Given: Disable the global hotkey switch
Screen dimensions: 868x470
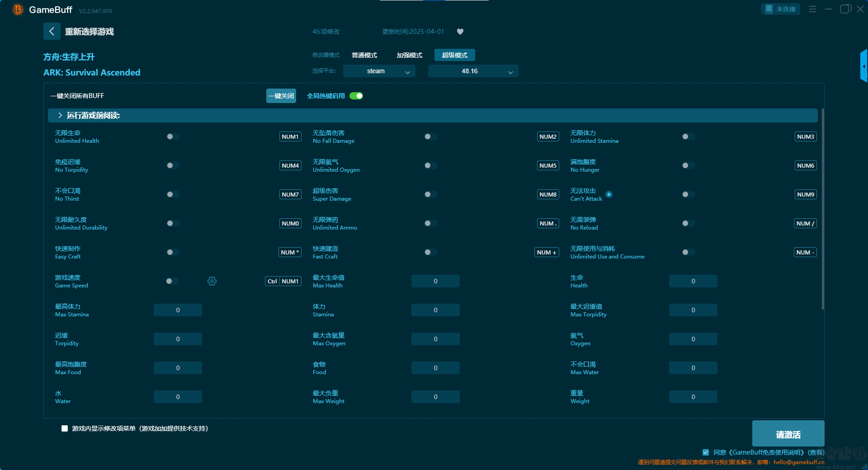Looking at the screenshot, I should (x=356, y=96).
